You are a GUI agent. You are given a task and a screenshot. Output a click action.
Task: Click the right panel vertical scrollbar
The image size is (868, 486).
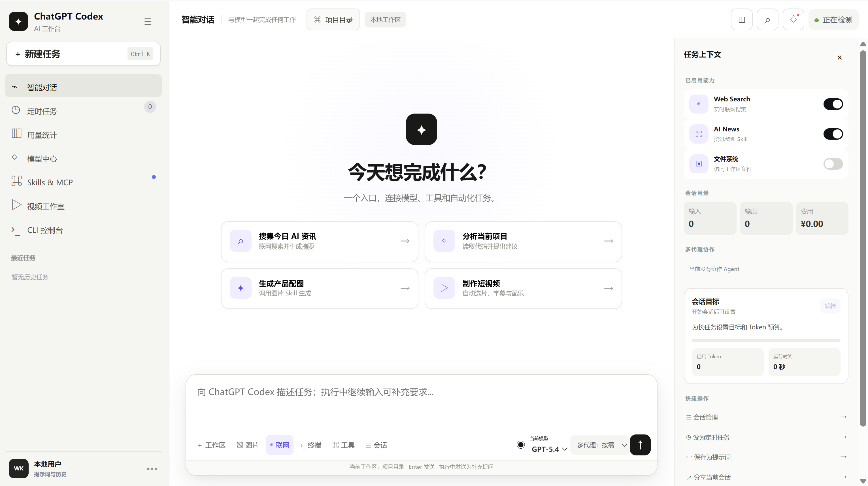[x=863, y=238]
